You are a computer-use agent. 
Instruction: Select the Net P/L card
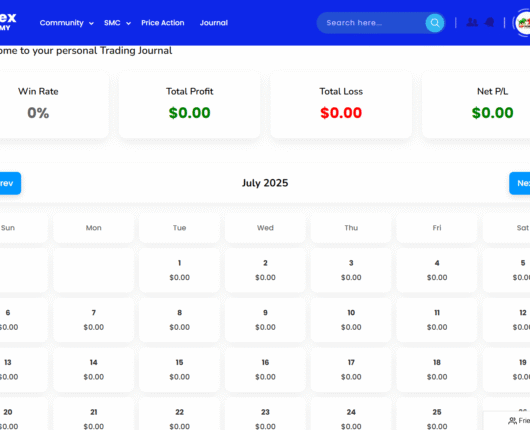tap(477, 104)
